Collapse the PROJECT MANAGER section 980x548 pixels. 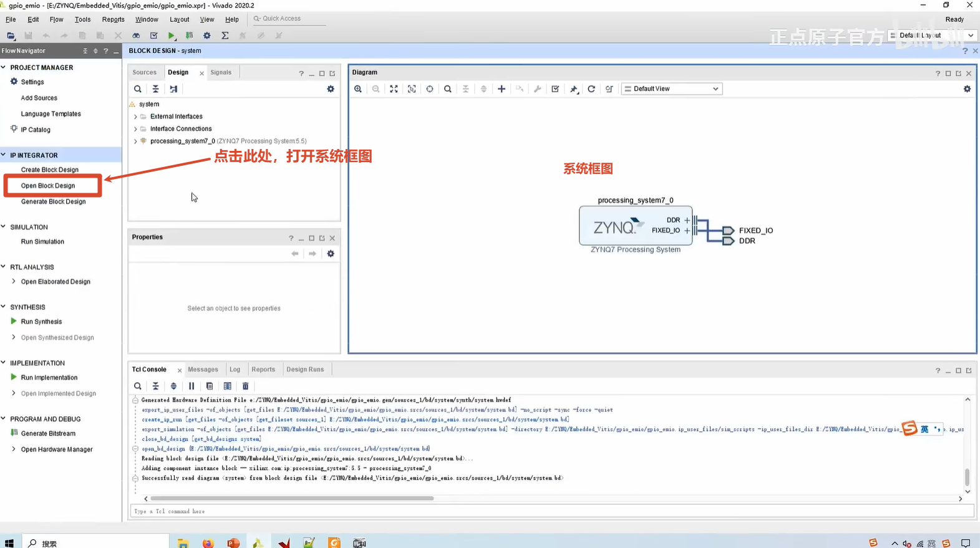(x=4, y=67)
